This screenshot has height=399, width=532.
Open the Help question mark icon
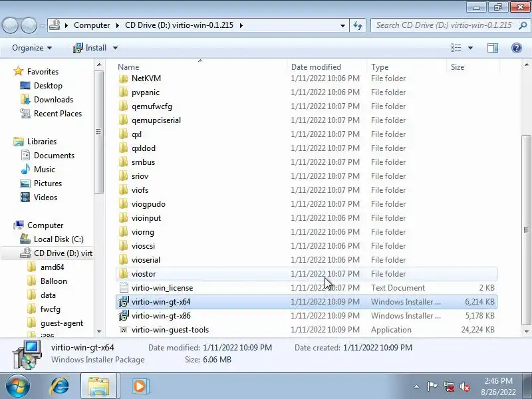[x=517, y=48]
